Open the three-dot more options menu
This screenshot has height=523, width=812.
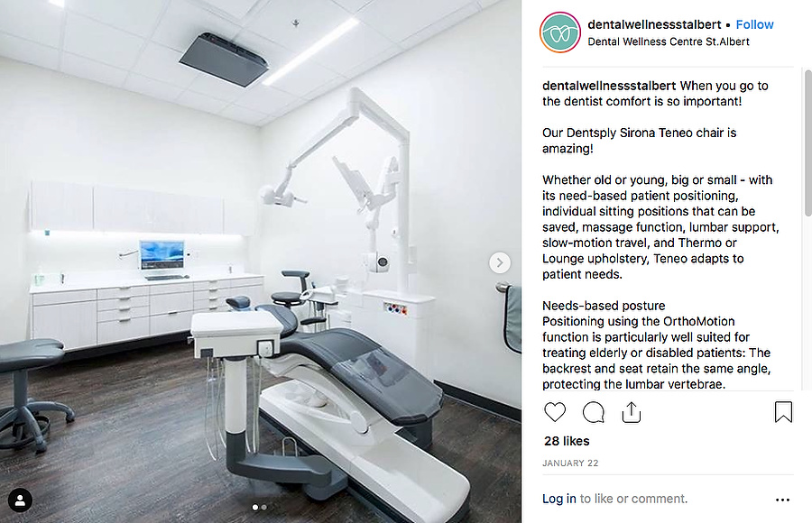click(x=782, y=500)
